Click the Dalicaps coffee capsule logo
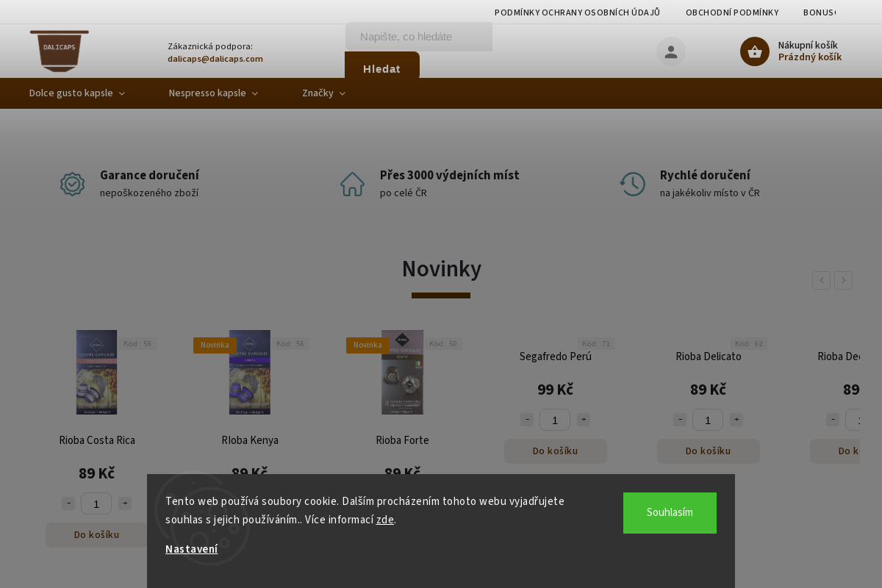 tap(59, 50)
